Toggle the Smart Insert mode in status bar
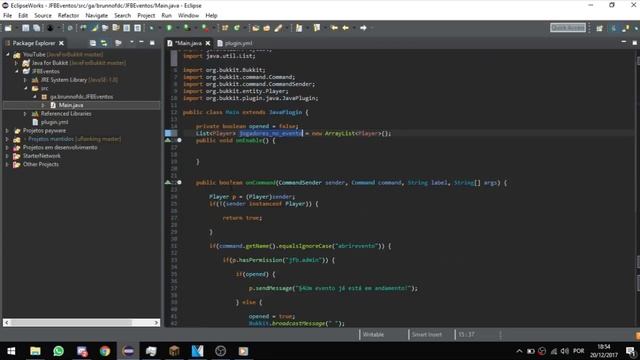Screen dimensions: 640x360 [427, 334]
